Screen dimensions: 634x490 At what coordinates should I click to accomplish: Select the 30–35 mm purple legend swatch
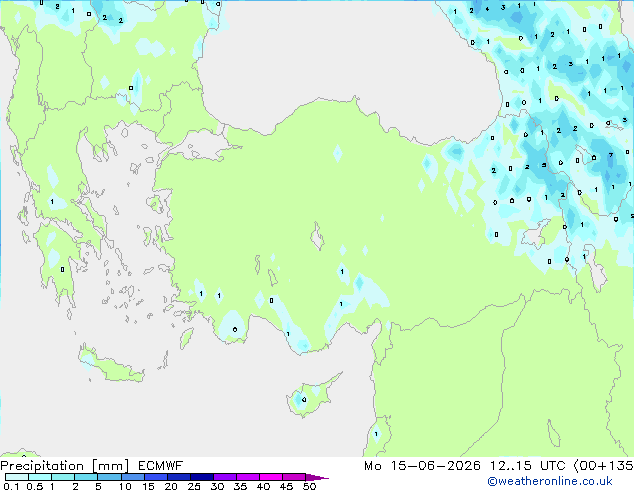pos(224,477)
